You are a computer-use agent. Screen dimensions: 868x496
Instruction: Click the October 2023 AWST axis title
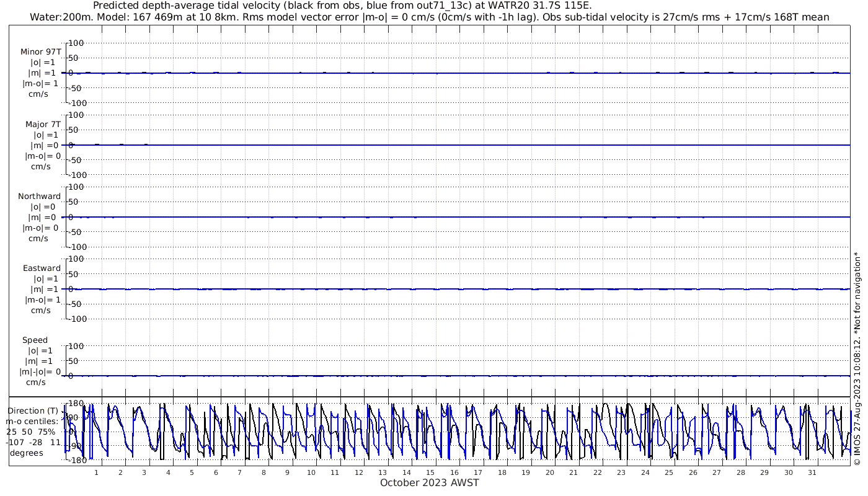click(x=430, y=482)
